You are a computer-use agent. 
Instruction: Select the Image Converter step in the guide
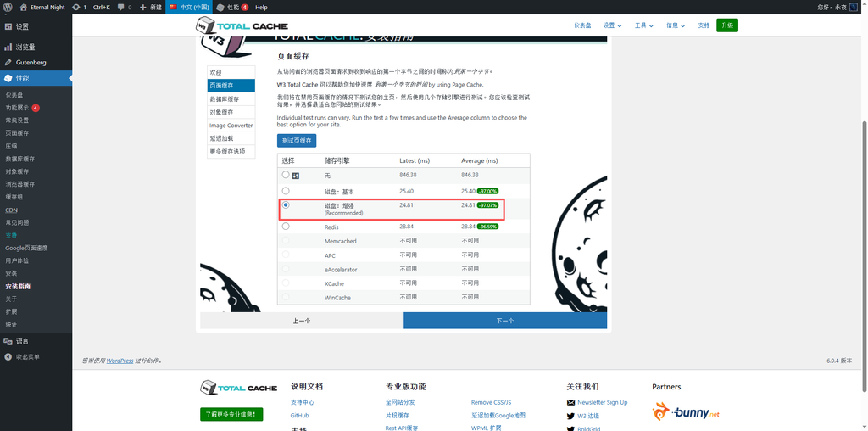click(231, 126)
